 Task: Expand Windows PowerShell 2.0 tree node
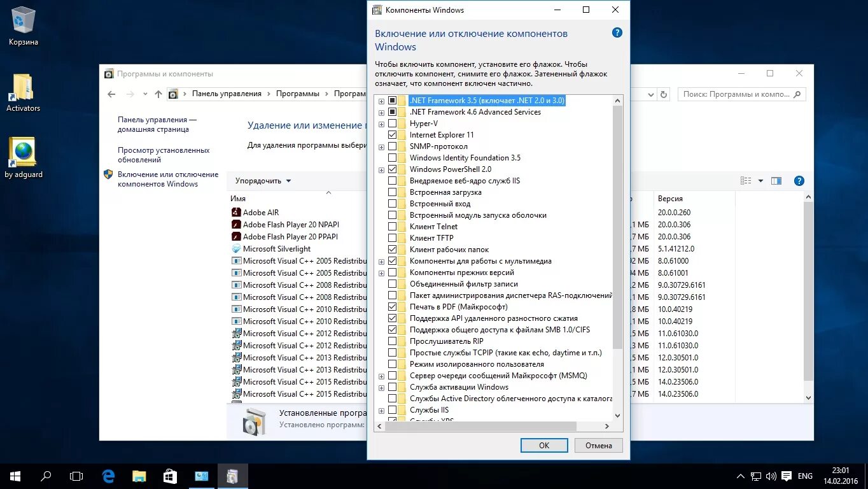pyautogui.click(x=382, y=169)
